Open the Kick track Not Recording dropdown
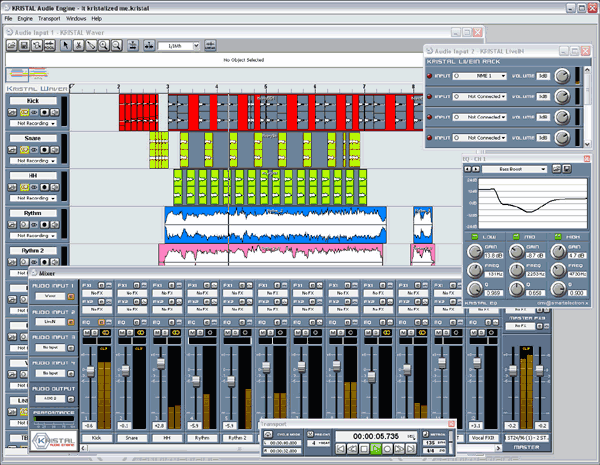This screenshot has width=600, height=465. pyautogui.click(x=33, y=123)
